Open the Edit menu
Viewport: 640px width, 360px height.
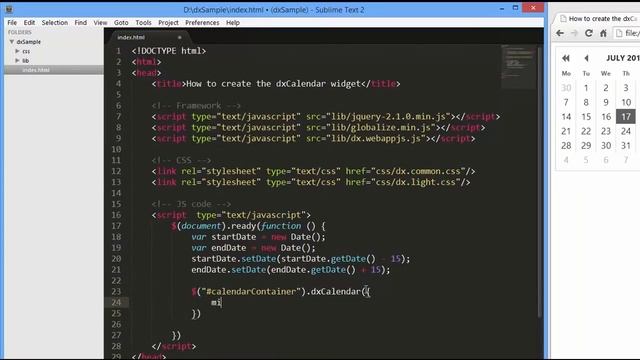coord(29,22)
